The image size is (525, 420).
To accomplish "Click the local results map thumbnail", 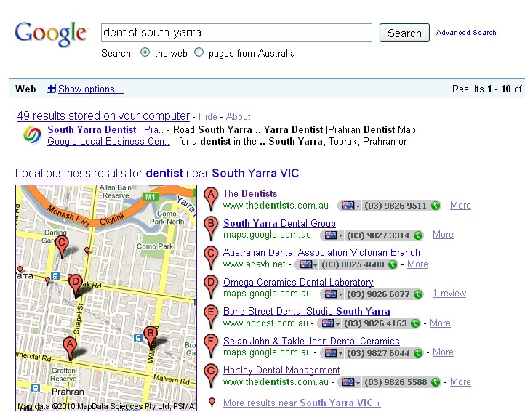I will (x=106, y=298).
